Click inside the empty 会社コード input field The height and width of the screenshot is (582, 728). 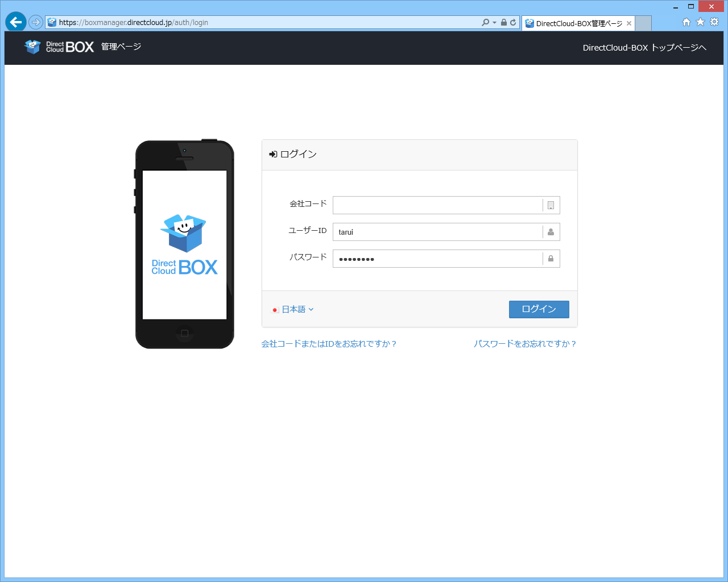coord(438,205)
